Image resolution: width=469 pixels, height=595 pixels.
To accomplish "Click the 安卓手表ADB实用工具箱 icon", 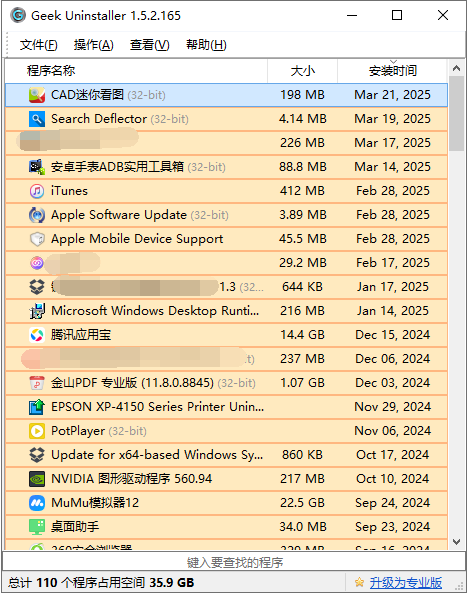I will click(37, 167).
